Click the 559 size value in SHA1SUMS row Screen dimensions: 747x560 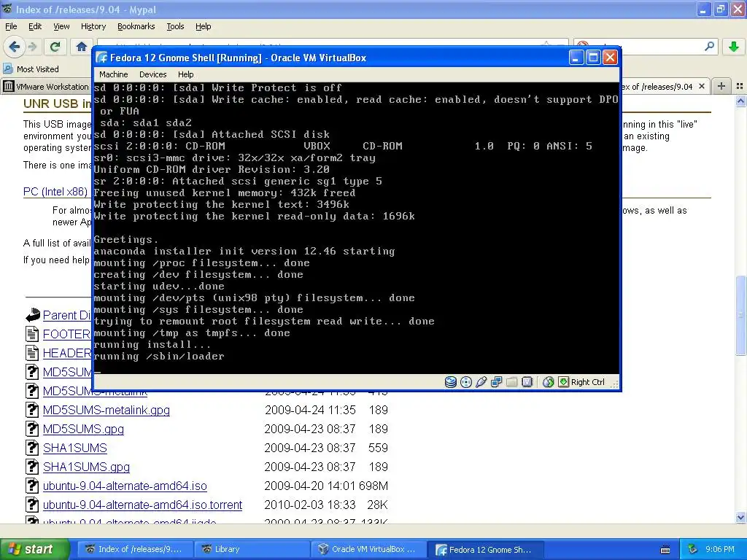(x=379, y=448)
